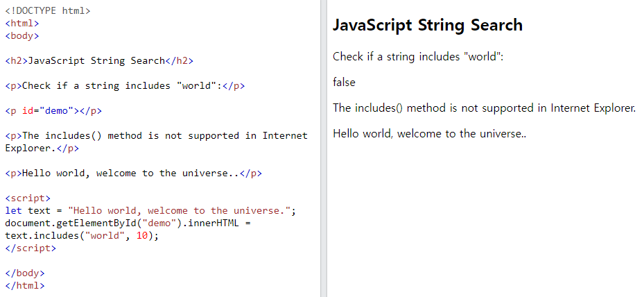Click the number 10 in includes call
Image resolution: width=644 pixels, height=297 pixels.
tap(141, 236)
